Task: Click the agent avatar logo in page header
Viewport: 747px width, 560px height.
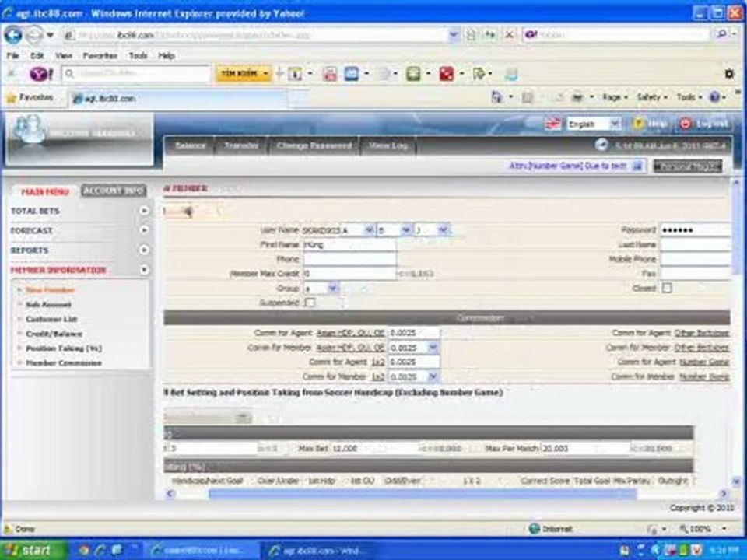Action: (30, 128)
